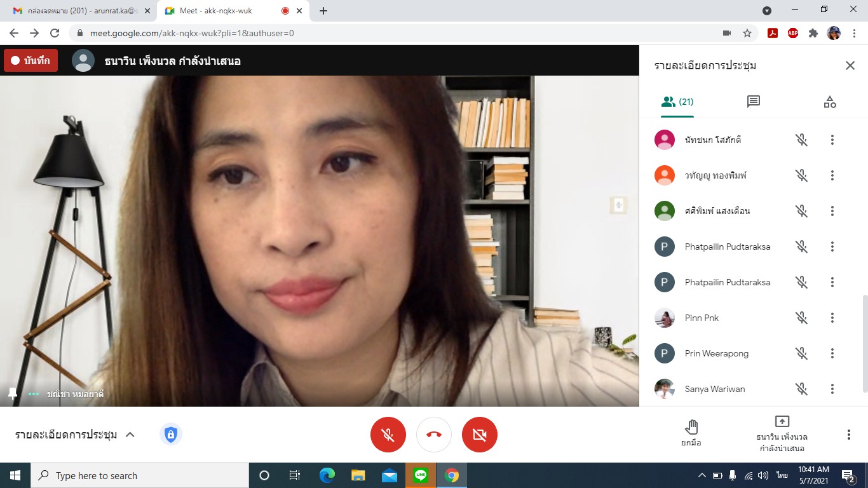Expand meeting details chevron at bottom left
Image resolution: width=868 pixels, height=488 pixels.
tap(130, 435)
